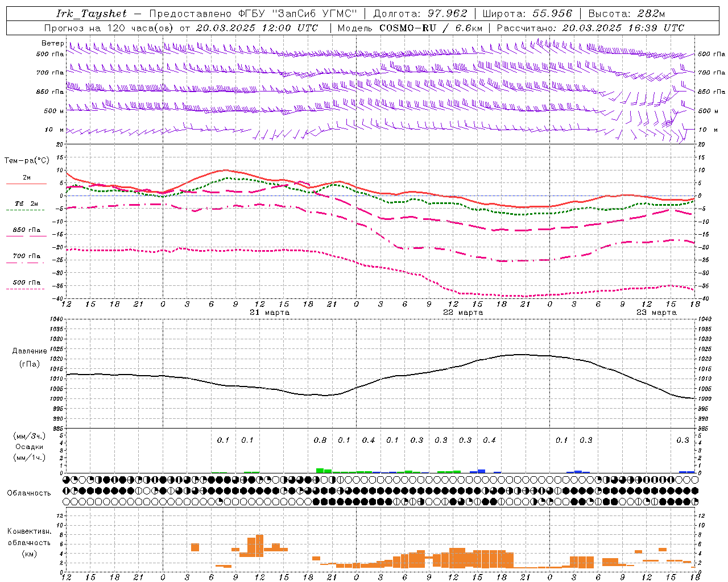728x582 pixels.
Task: Click the '(мм/3ч.)' precipitation unit label
Action: [x=30, y=436]
